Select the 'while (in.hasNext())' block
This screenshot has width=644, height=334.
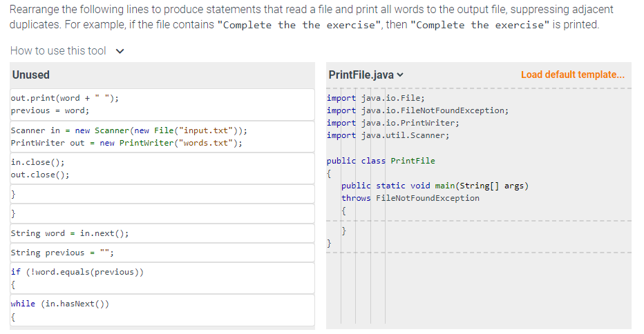(162, 310)
